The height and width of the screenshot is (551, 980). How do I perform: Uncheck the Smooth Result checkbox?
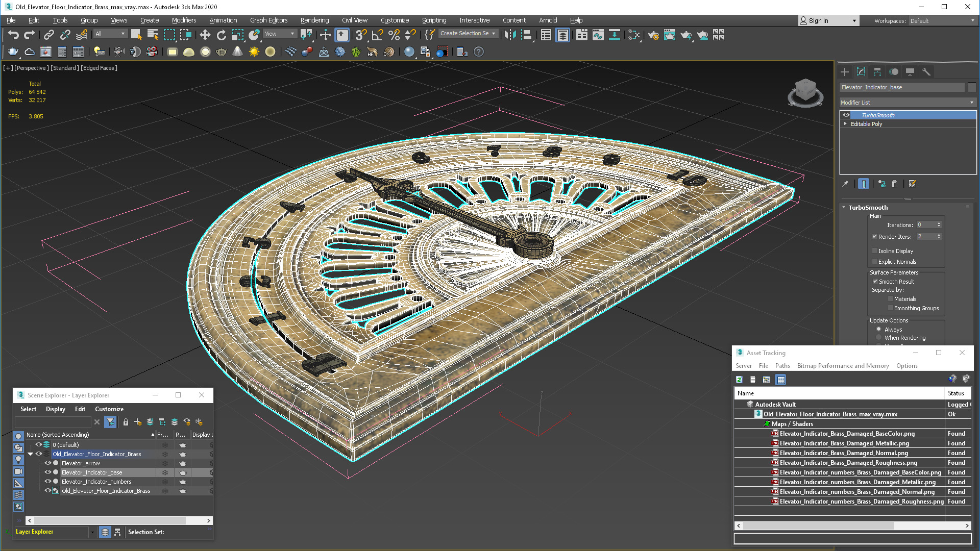point(875,282)
